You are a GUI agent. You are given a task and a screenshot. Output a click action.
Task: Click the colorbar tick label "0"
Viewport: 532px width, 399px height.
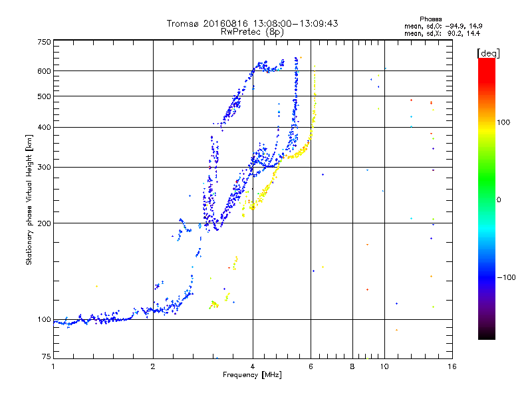click(x=498, y=200)
